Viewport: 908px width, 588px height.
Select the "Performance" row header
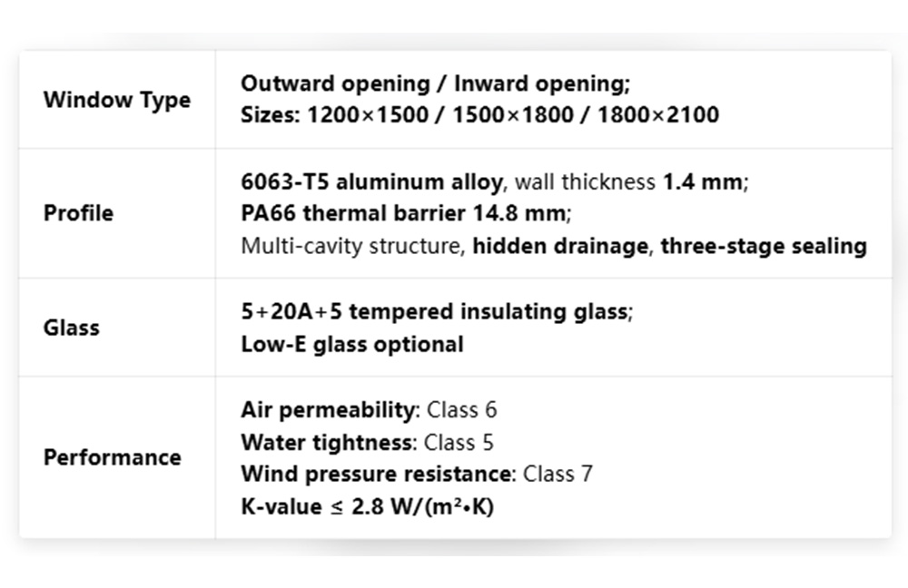click(x=112, y=456)
